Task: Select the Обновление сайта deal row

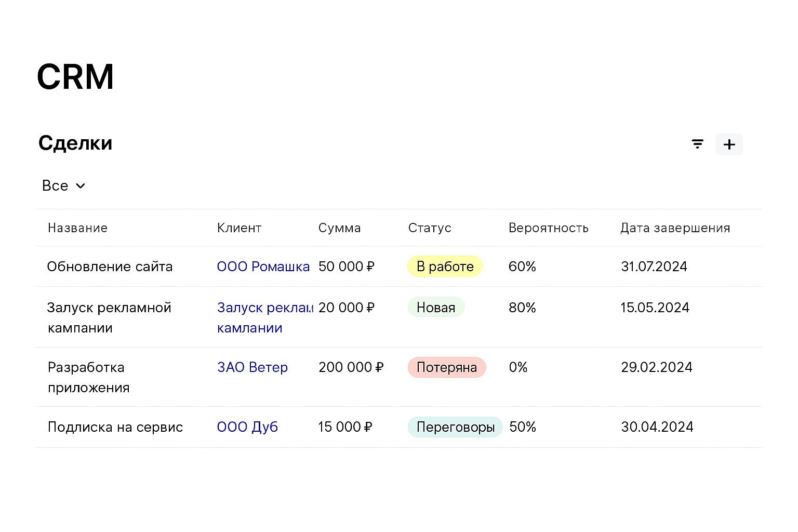Action: (x=110, y=267)
